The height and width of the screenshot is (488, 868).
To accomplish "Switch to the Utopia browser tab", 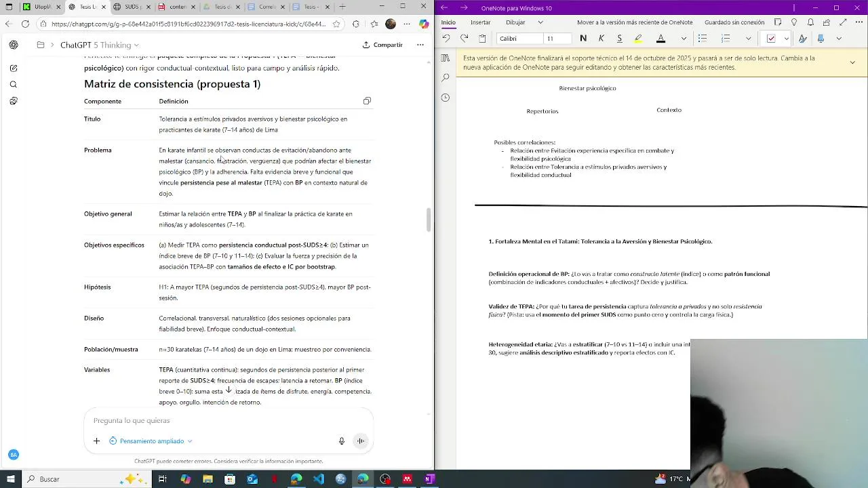I will point(41,7).
